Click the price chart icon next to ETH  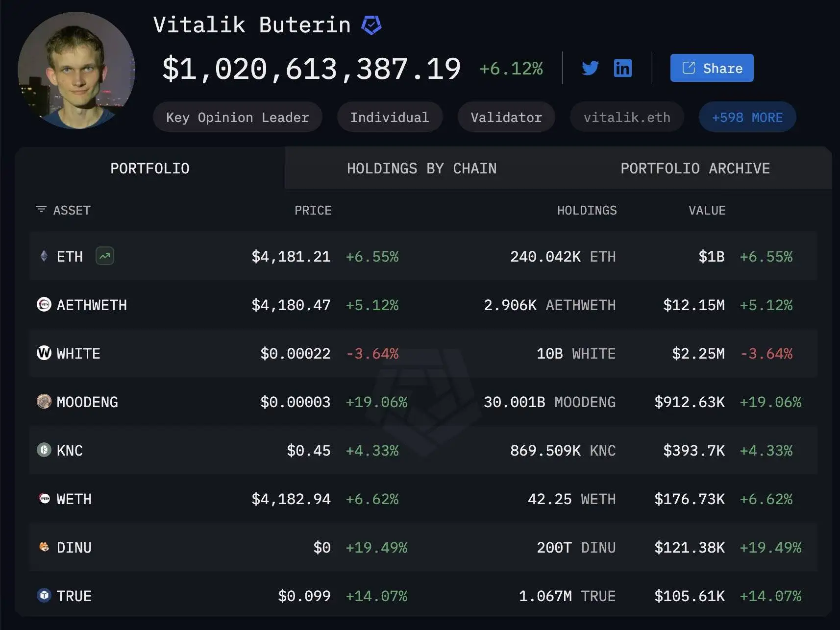[104, 256]
